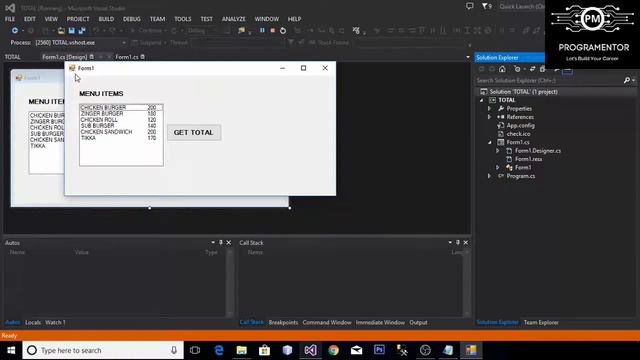Screen dimensions: 640x360
Task: Switch to the Output tab
Action: (x=418, y=322)
